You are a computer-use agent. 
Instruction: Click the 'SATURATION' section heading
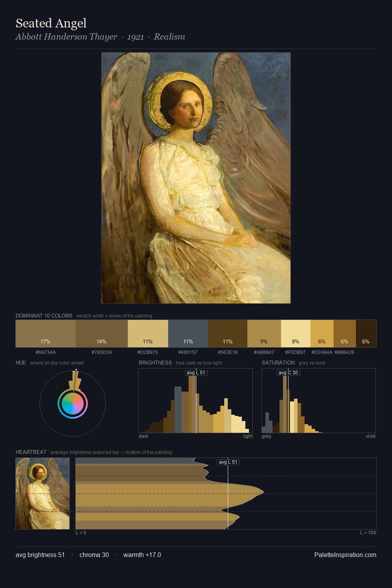click(x=278, y=363)
